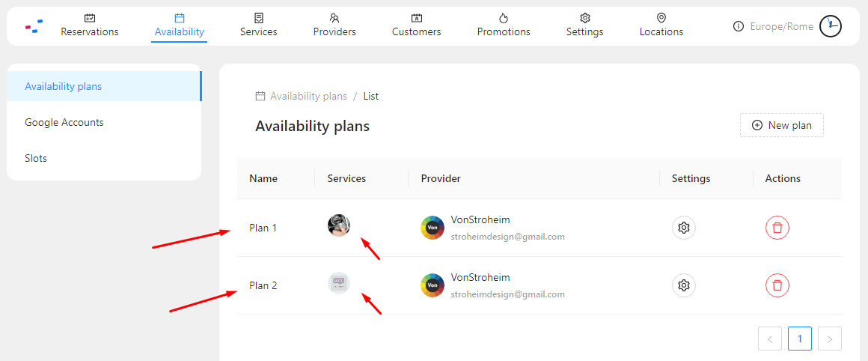Go to the Services tab
The image size is (868, 361).
tap(258, 25)
